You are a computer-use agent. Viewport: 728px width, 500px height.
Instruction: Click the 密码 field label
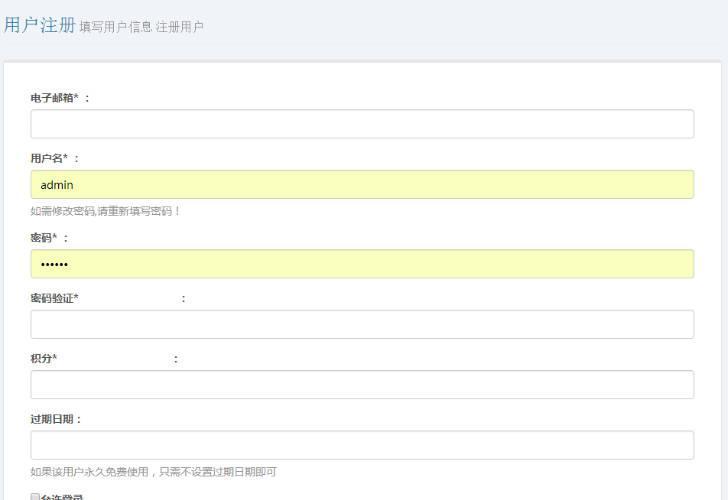click(x=41, y=238)
